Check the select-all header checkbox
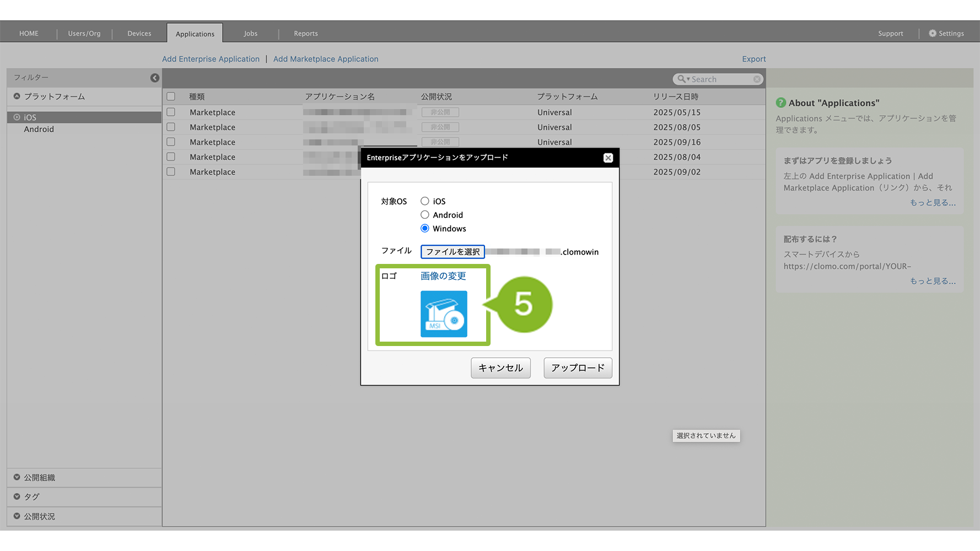This screenshot has width=980, height=551. [x=171, y=96]
